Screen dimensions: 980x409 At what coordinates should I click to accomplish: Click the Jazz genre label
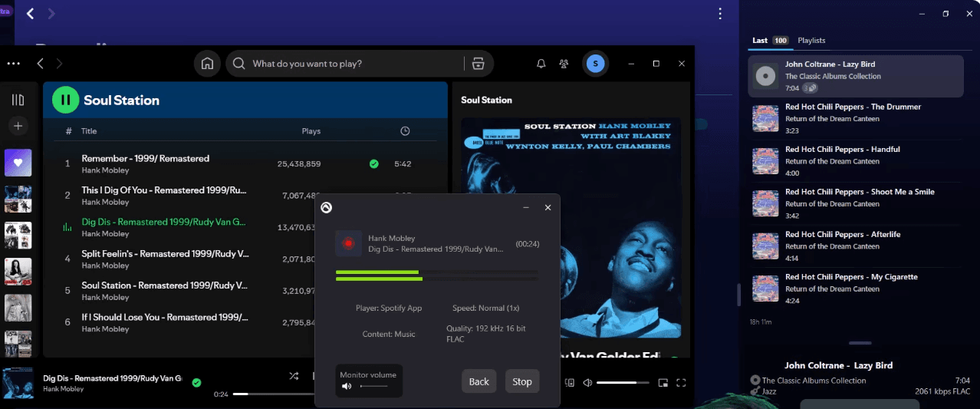(771, 391)
